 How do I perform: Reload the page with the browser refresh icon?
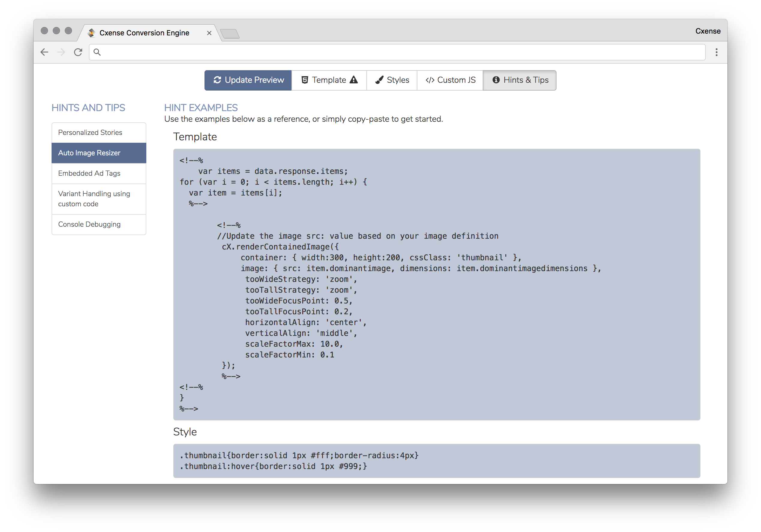(x=78, y=52)
